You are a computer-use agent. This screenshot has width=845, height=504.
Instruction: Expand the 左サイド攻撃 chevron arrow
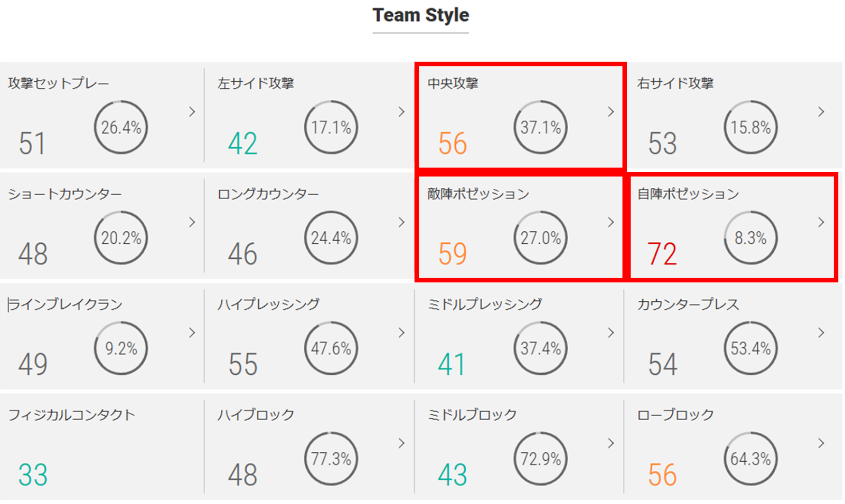pyautogui.click(x=401, y=112)
